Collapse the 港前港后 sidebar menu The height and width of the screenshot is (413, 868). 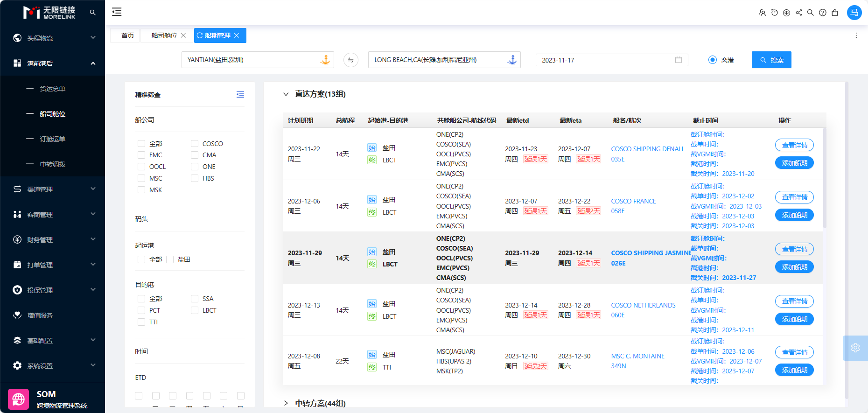click(52, 63)
